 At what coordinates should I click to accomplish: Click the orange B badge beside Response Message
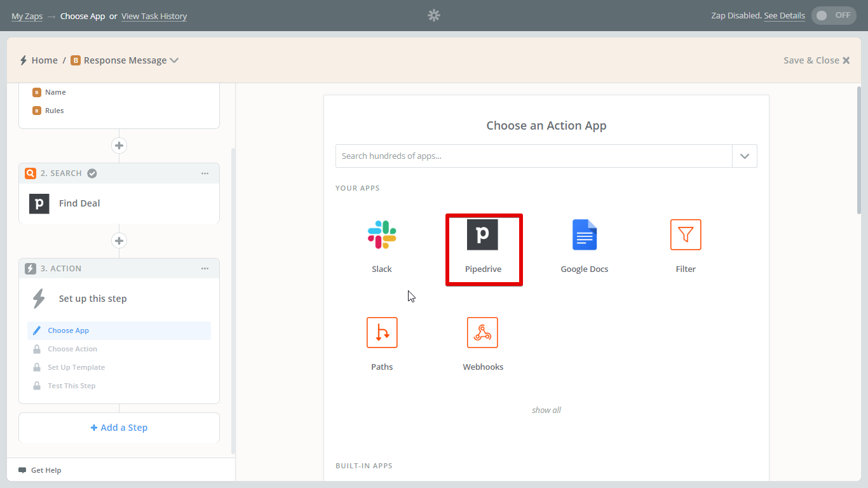pyautogui.click(x=76, y=60)
